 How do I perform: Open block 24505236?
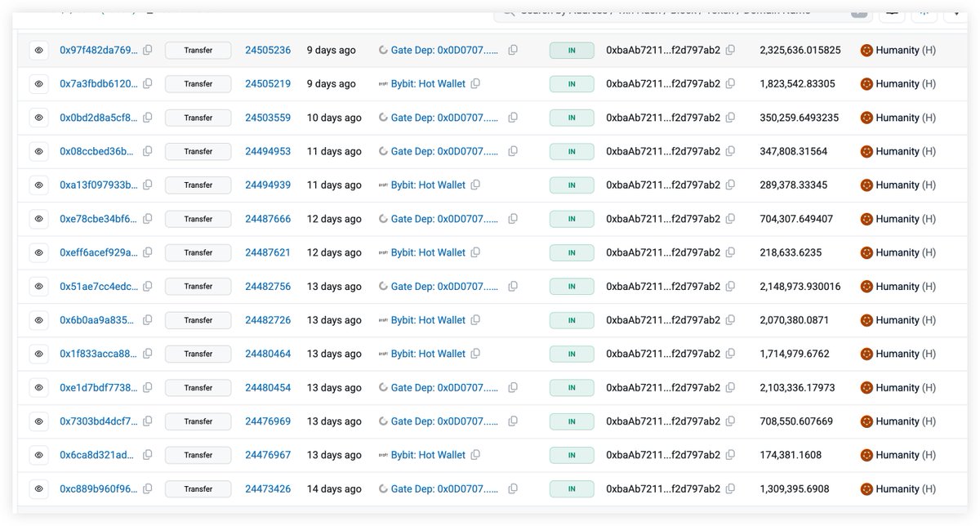tap(268, 50)
